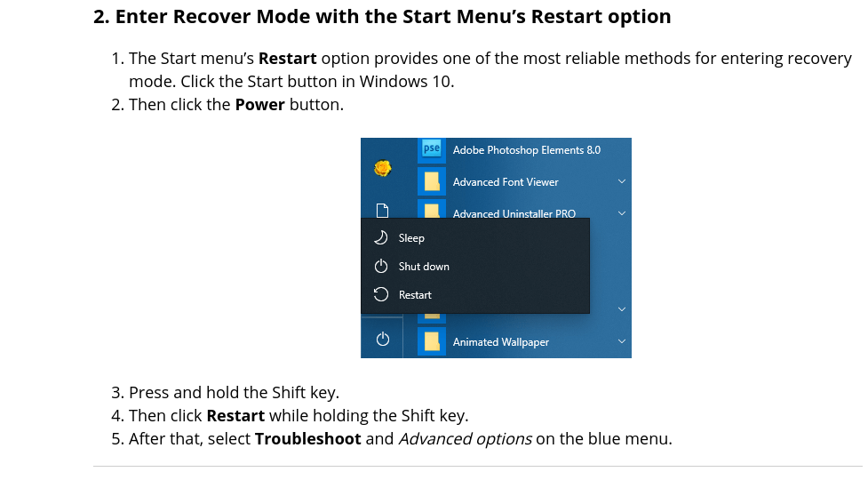Click the Restart circular arrow icon

(381, 294)
